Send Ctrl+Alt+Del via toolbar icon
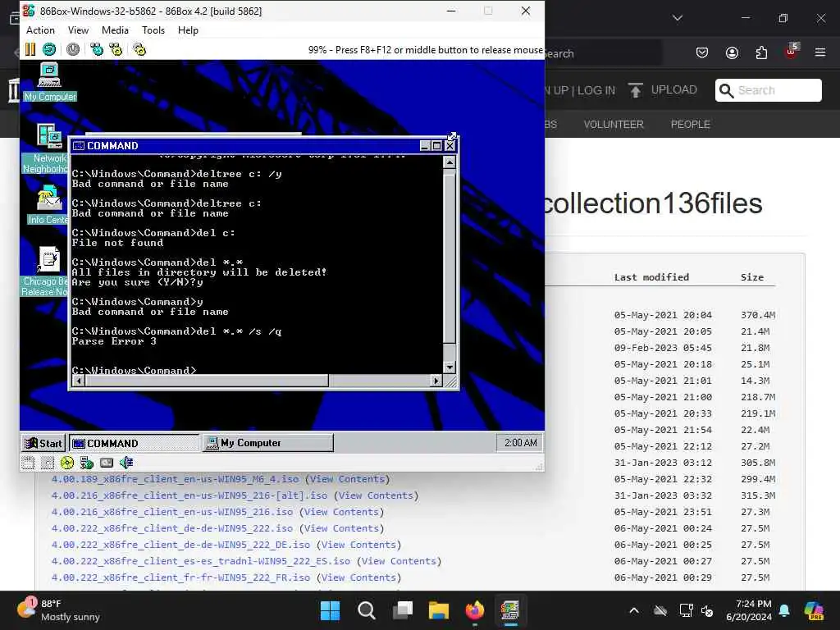 pyautogui.click(x=97, y=50)
